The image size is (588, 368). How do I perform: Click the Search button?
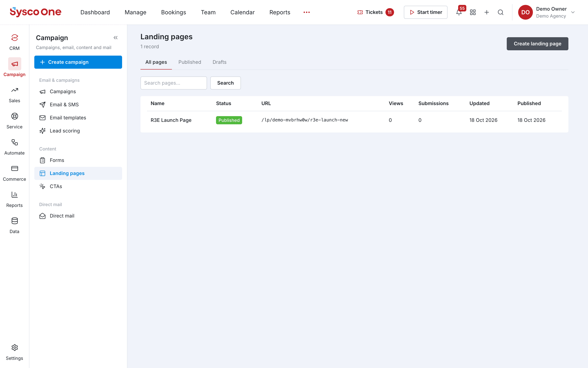[225, 83]
